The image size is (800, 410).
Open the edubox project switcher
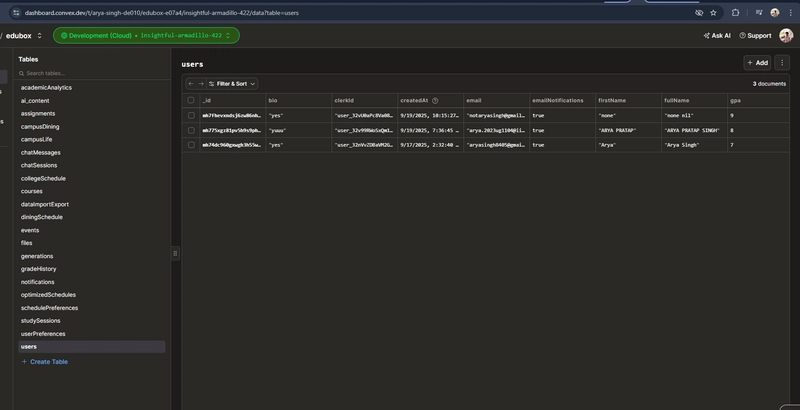23,36
